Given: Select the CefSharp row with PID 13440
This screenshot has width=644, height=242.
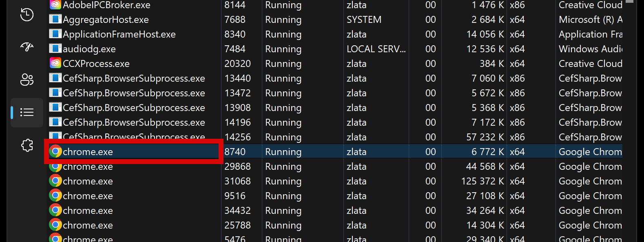Looking at the screenshot, I should [x=134, y=78].
